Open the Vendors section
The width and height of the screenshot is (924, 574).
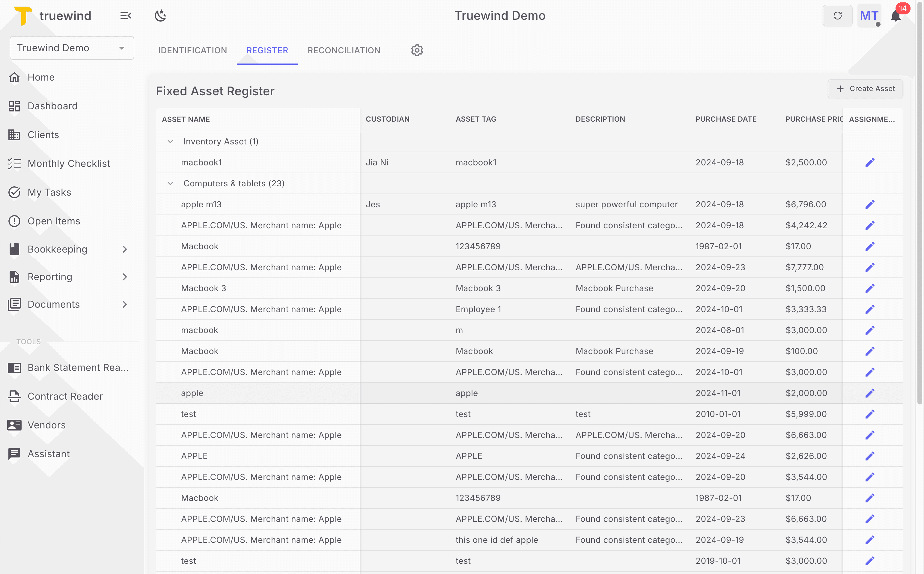click(46, 425)
